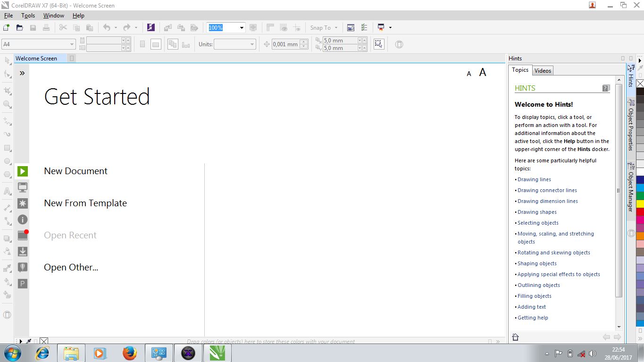
Task: Switch to Object Manager docker tab
Action: [x=631, y=187]
